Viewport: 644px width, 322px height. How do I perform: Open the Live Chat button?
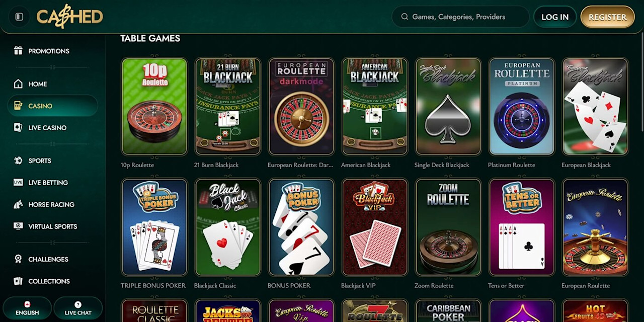[78, 308]
